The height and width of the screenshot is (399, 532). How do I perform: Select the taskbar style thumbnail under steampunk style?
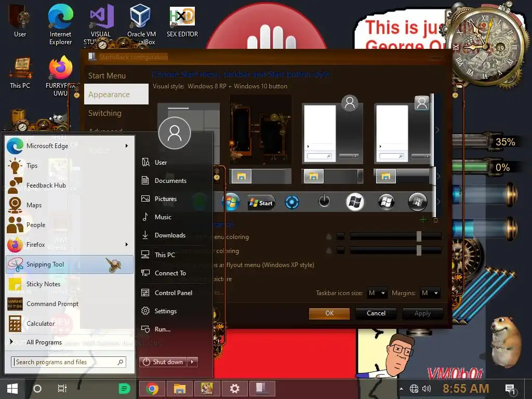click(261, 176)
